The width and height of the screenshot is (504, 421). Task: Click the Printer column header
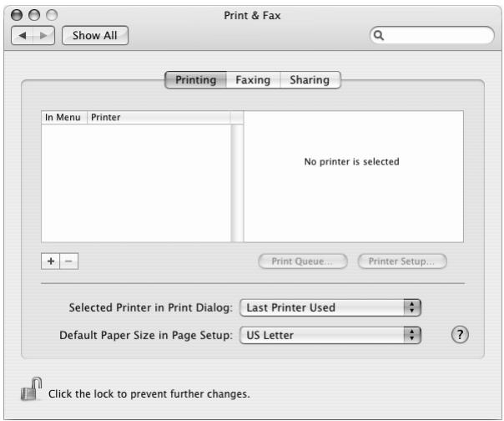[x=159, y=118]
